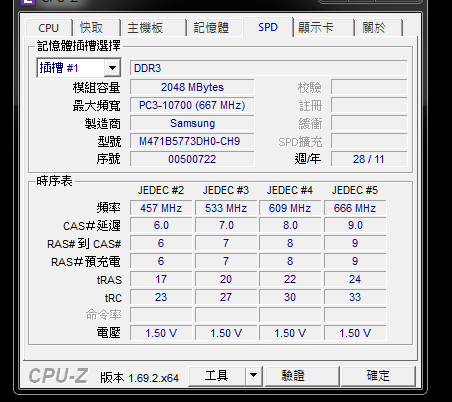Click the RAS# 到 CAS# row label
The width and height of the screenshot is (452, 402).
pyautogui.click(x=84, y=244)
